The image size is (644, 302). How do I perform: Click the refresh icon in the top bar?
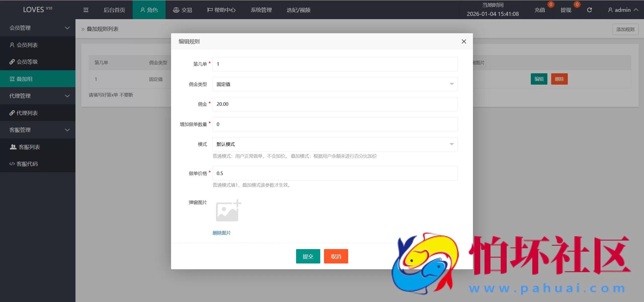[590, 10]
